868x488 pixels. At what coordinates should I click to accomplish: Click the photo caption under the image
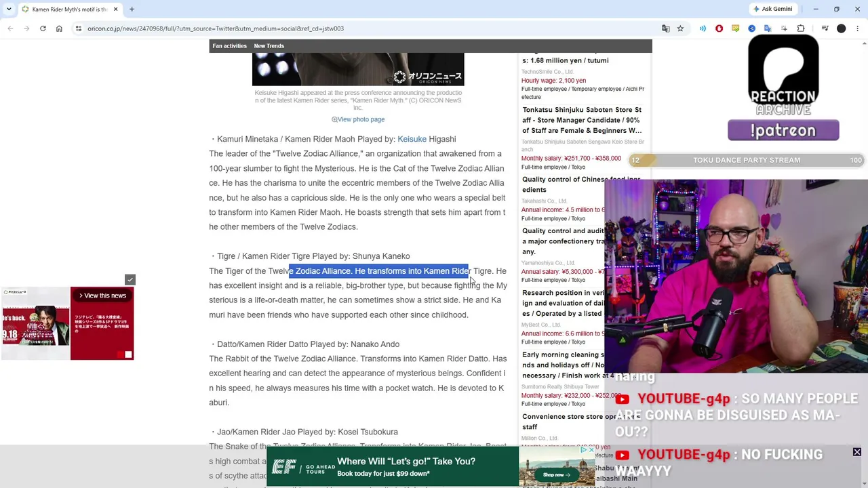tap(358, 100)
